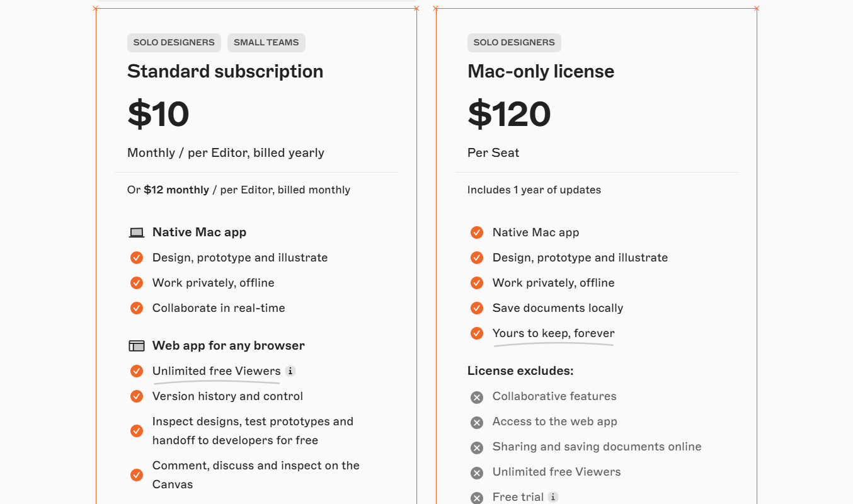Click checkmark beside Collaborate in real-time

click(137, 308)
